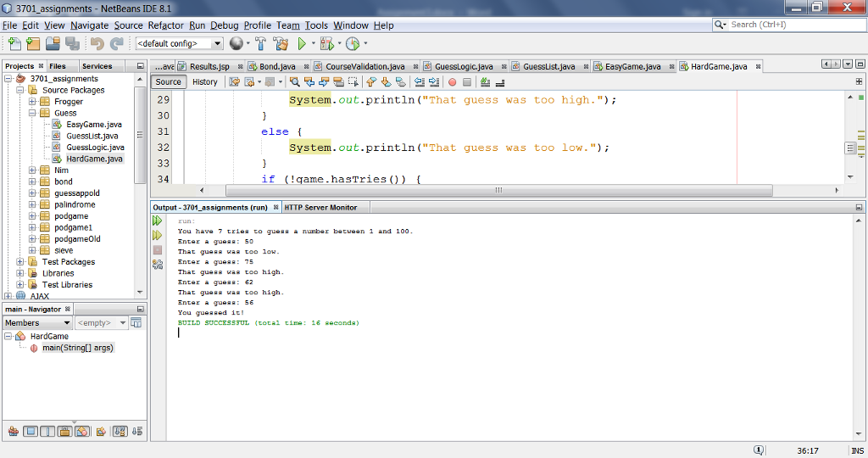Click the New File toolbar icon
Viewport: 868px width, 458px height.
point(15,44)
